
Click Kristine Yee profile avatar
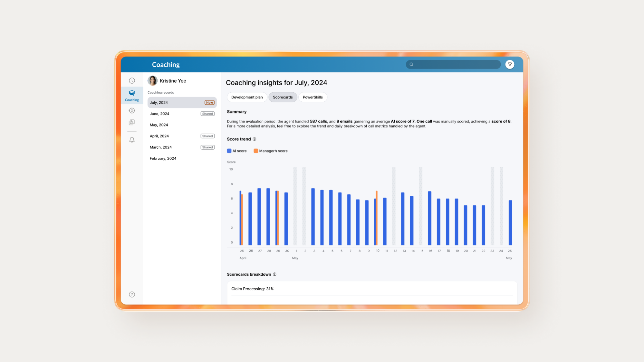point(152,81)
